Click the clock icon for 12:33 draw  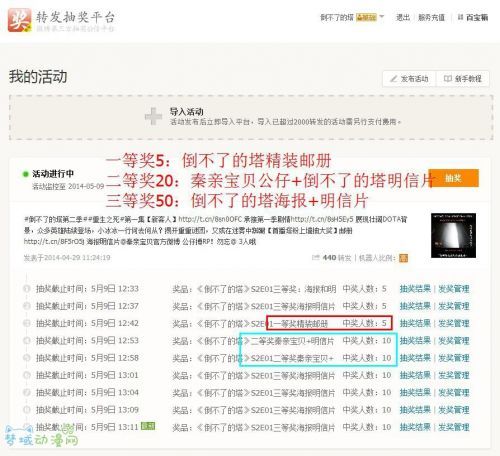[27, 289]
